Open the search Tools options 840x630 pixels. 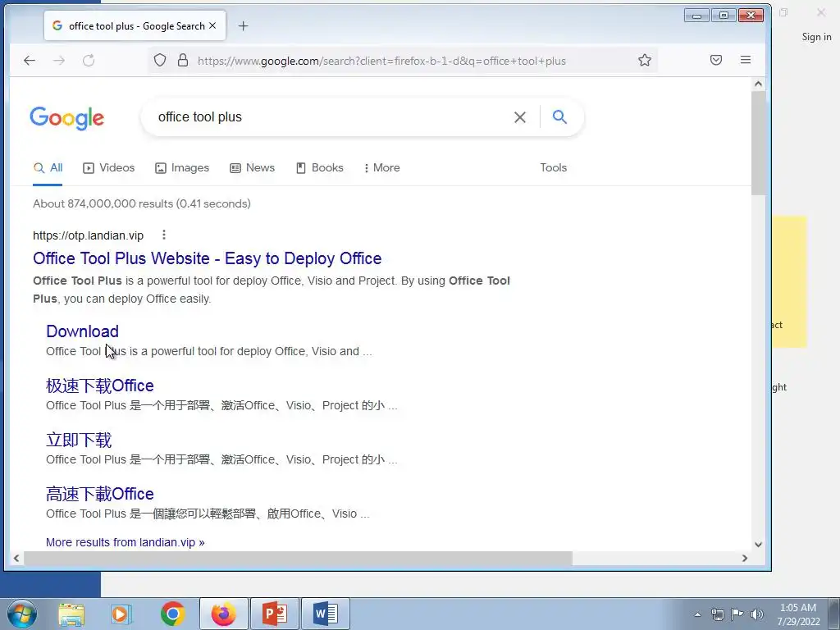[554, 167]
